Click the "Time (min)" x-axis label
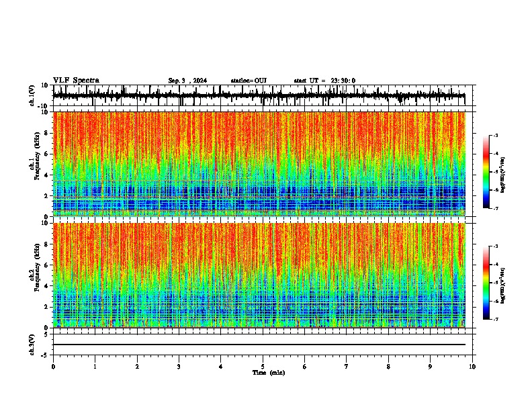The height and width of the screenshot is (411, 532). [x=269, y=373]
